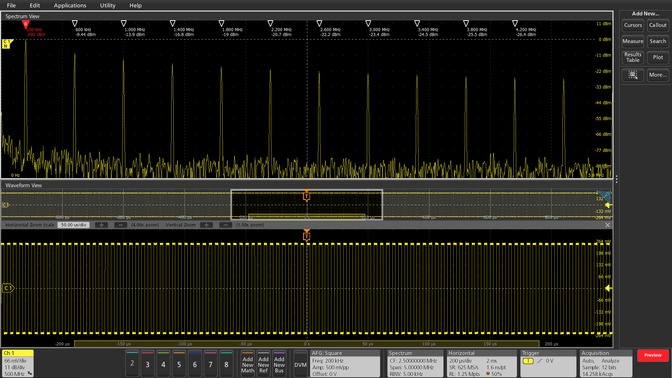672x378 pixels.
Task: Select the peak marker at 600 kHz
Action: [x=75, y=23]
